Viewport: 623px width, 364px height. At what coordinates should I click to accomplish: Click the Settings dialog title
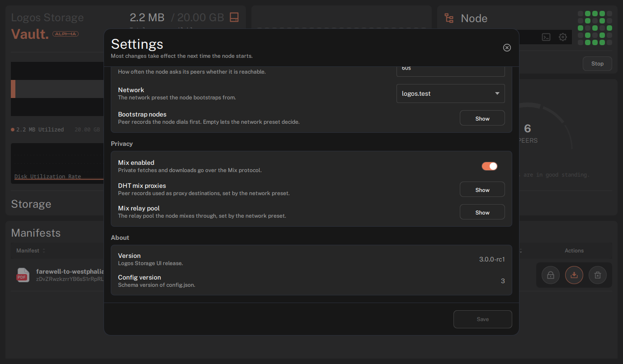[x=137, y=44]
